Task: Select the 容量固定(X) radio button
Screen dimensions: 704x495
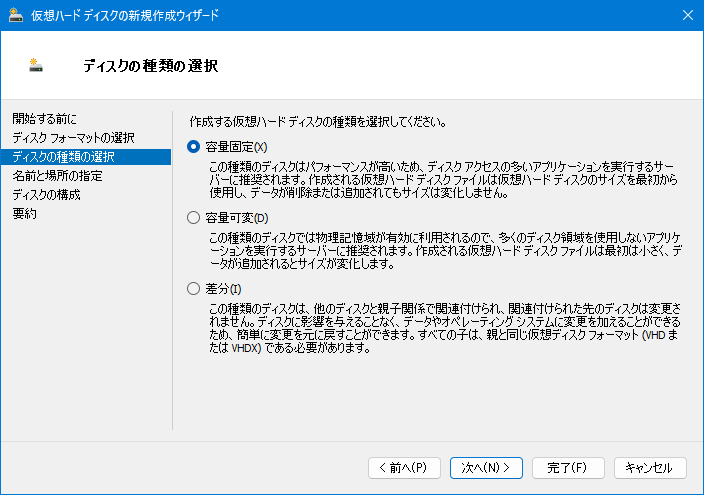Action: point(194,147)
